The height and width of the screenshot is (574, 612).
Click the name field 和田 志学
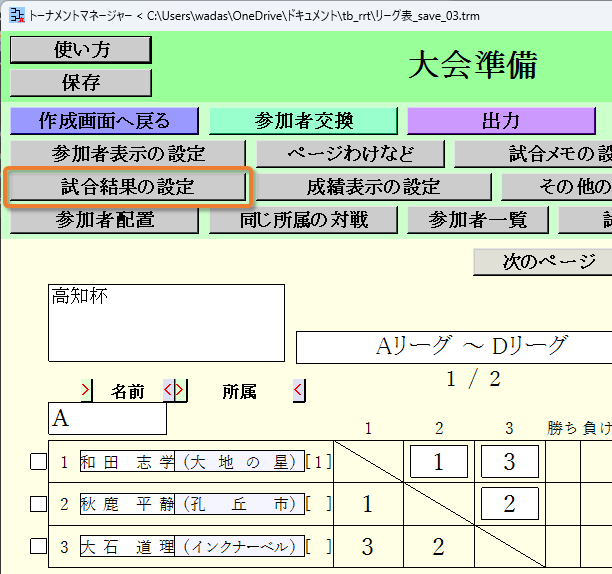127,461
